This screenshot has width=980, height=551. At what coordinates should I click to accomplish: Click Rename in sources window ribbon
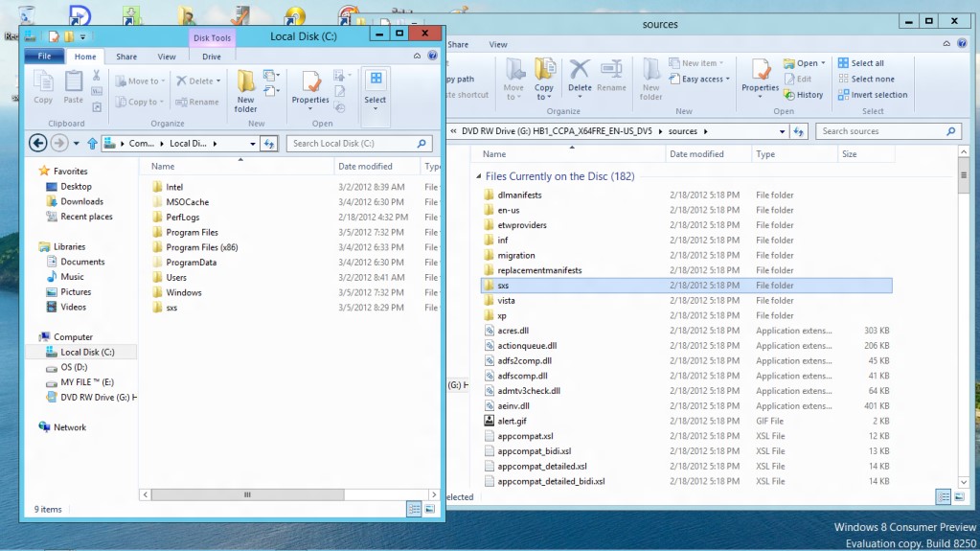coord(611,77)
